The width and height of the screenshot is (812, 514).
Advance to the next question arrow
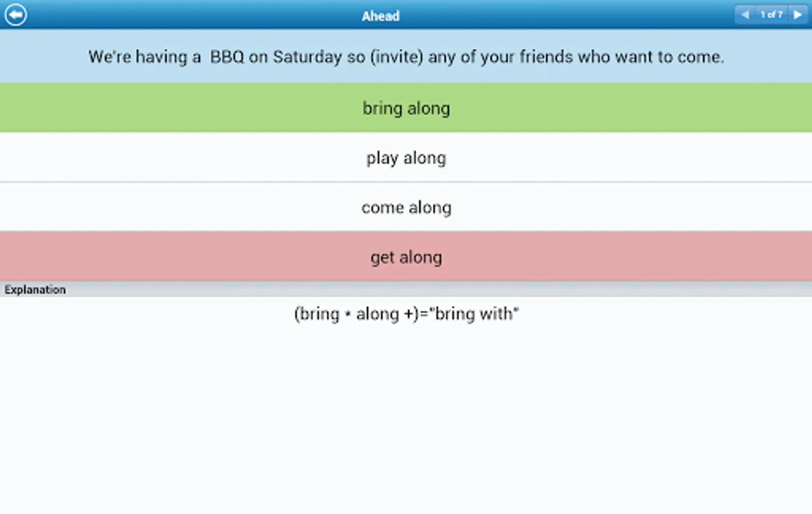point(798,15)
